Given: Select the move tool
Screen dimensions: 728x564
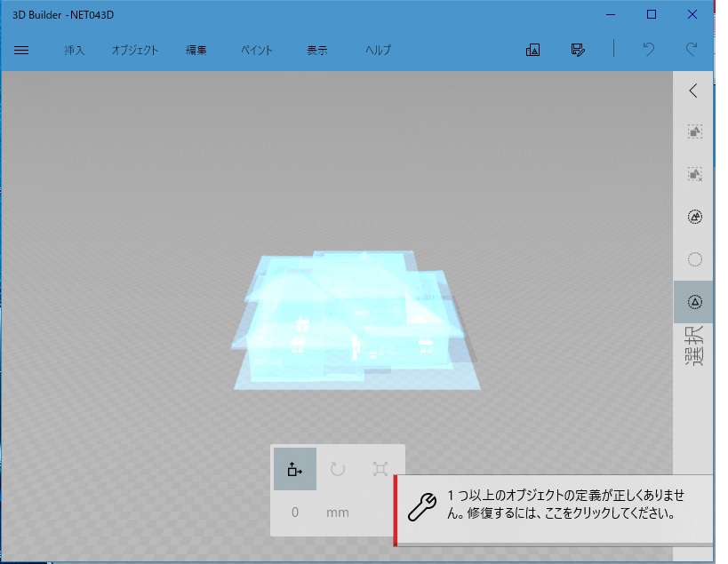Looking at the screenshot, I should click(x=295, y=469).
